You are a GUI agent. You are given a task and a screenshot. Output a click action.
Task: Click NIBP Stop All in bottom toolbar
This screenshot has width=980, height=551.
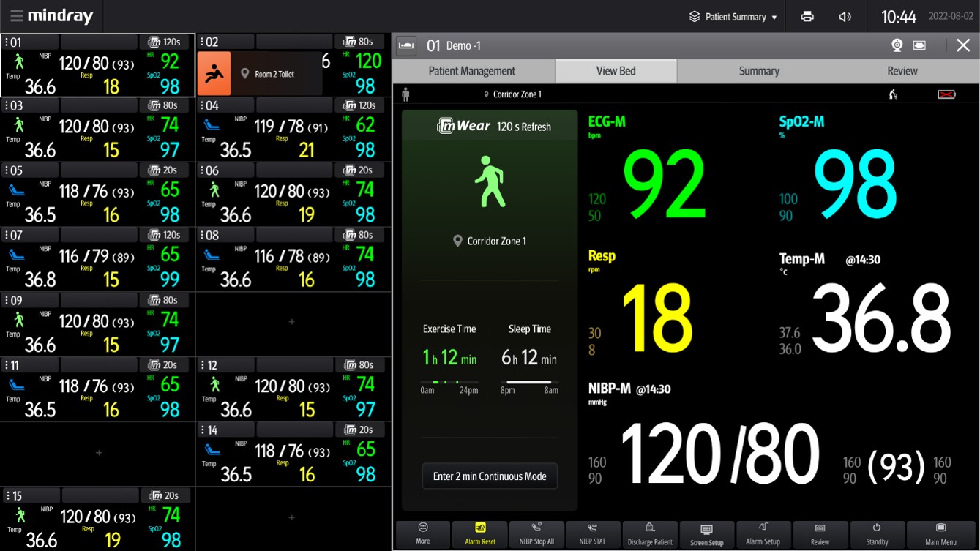pyautogui.click(x=536, y=534)
